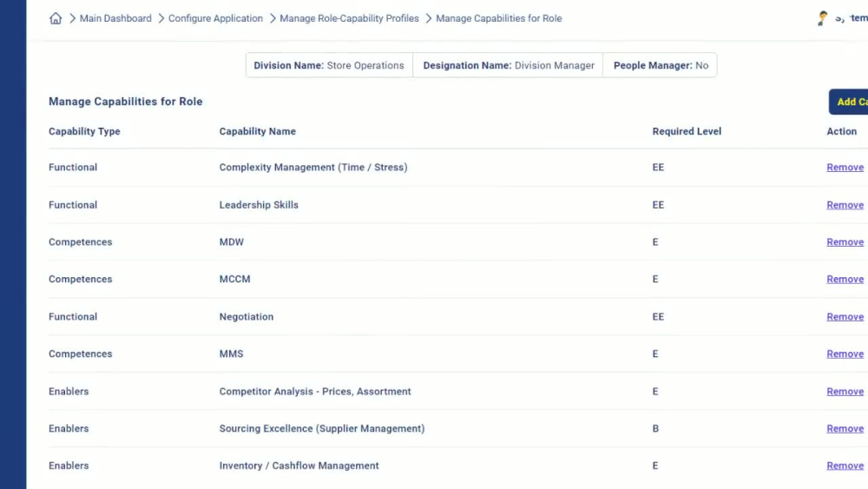Click the Capability Type column header

click(84, 132)
